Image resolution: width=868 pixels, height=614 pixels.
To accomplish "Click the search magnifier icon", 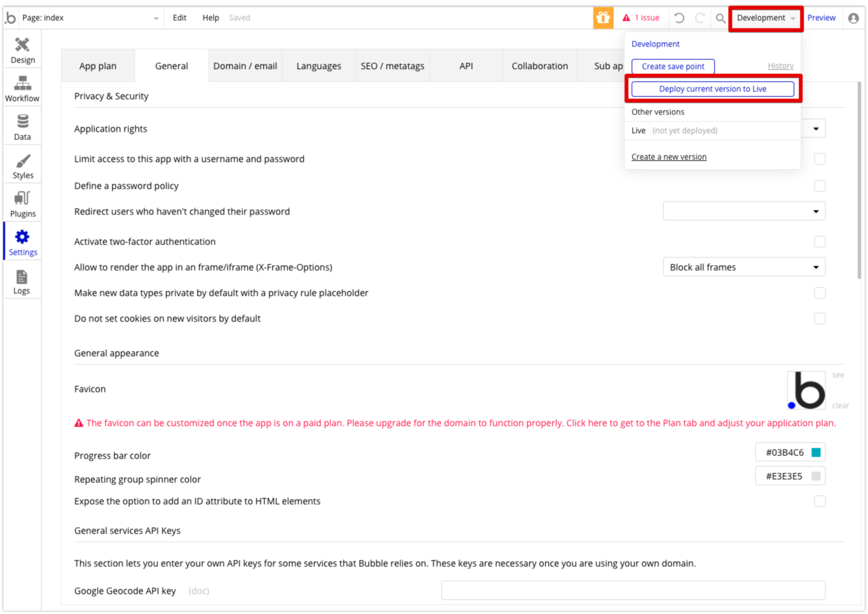I will (721, 18).
